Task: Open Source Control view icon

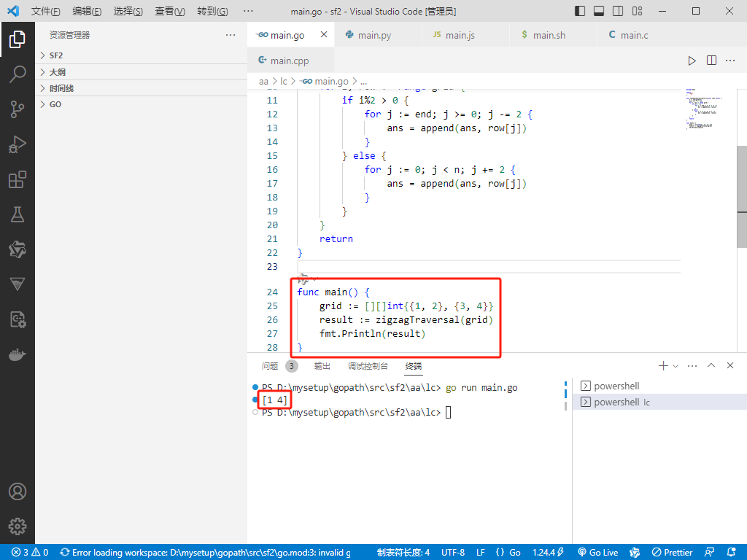Action: [x=18, y=109]
